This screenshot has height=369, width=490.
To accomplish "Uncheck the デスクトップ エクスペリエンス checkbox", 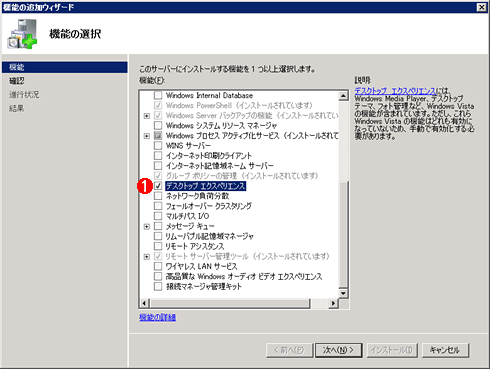I will (x=158, y=186).
